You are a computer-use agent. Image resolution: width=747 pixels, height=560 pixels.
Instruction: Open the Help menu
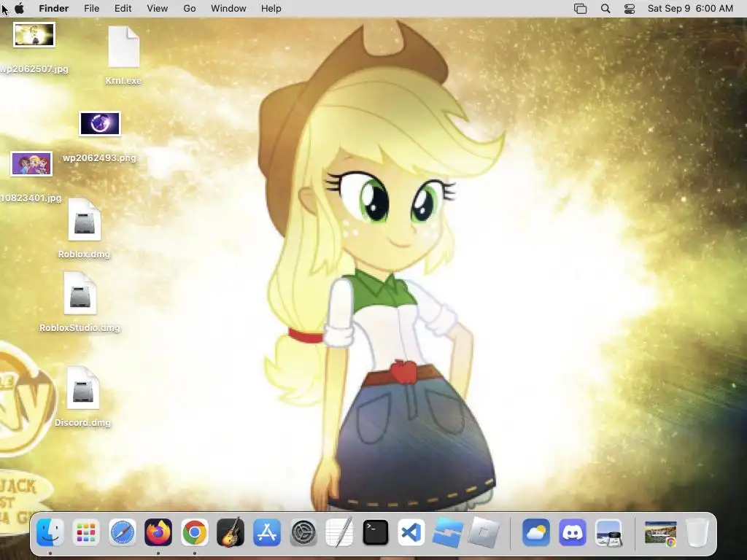(271, 9)
